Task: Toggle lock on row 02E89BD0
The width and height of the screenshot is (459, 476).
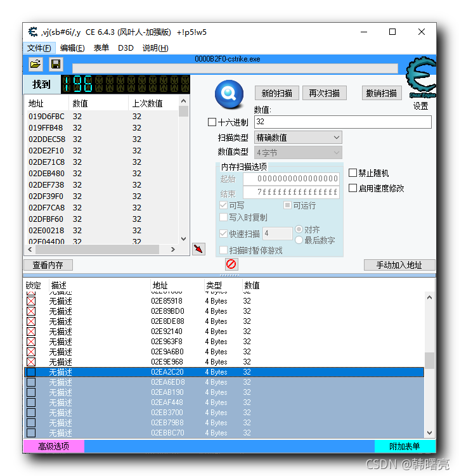Action: [31, 311]
